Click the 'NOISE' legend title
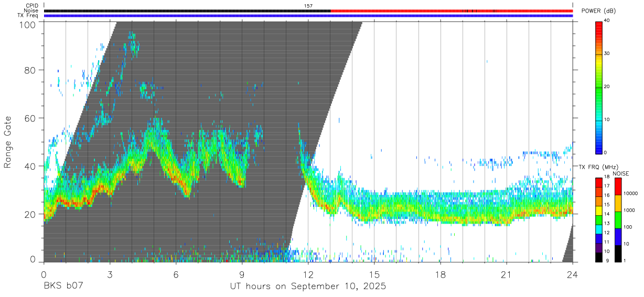This screenshot has width=644, height=297. point(622,173)
